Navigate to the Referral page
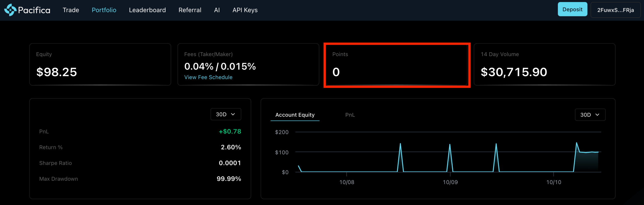This screenshot has width=644, height=205. click(x=190, y=10)
